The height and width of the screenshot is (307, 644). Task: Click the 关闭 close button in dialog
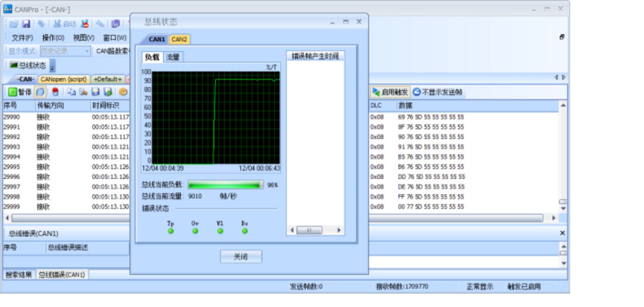(x=241, y=257)
